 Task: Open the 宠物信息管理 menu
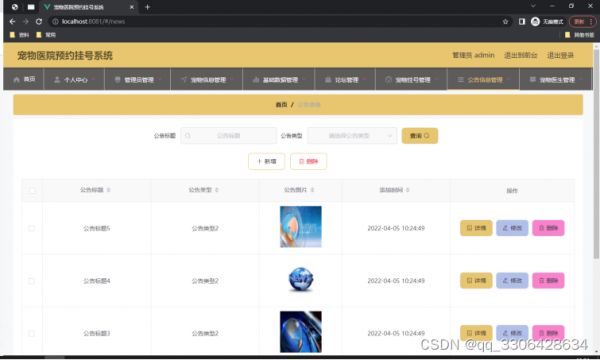207,80
